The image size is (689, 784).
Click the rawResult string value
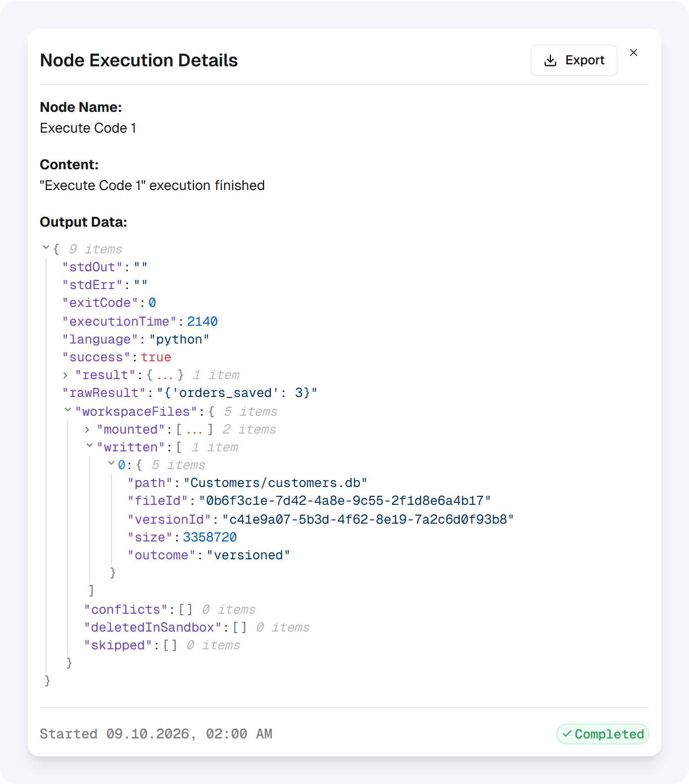click(x=237, y=393)
